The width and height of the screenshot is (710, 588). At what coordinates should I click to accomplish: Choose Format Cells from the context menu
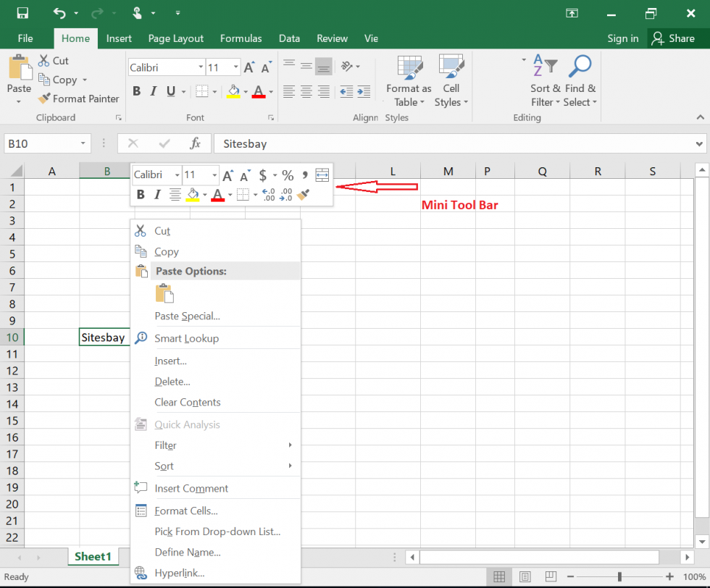point(188,511)
